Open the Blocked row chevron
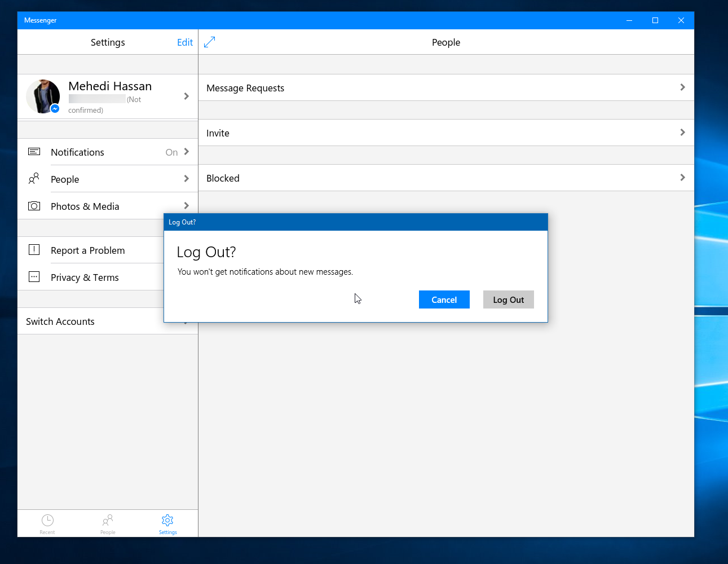 (682, 178)
